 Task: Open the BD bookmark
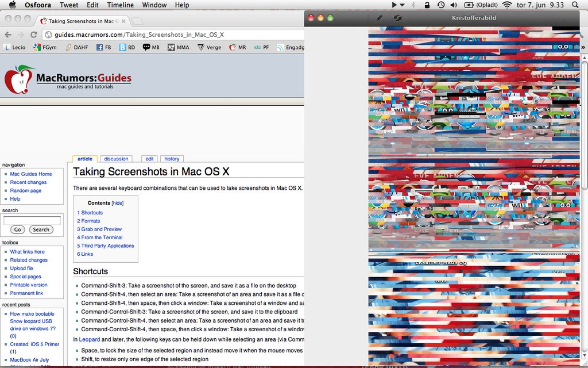[x=127, y=47]
